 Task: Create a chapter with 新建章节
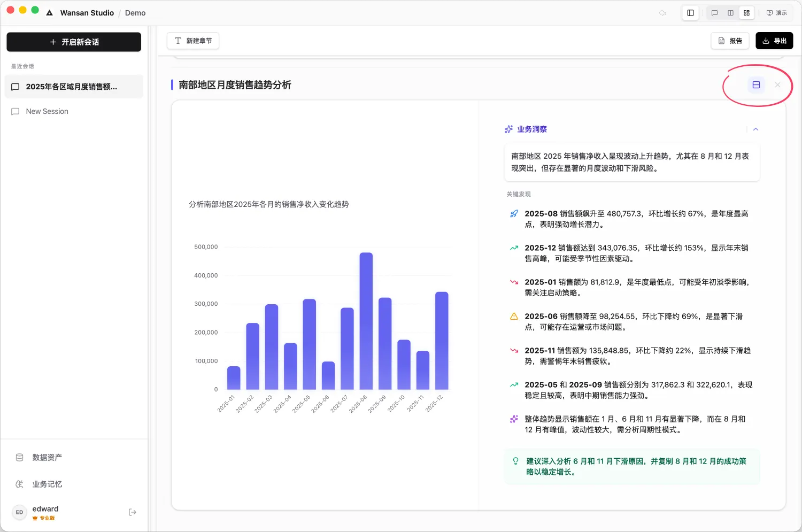(x=192, y=40)
